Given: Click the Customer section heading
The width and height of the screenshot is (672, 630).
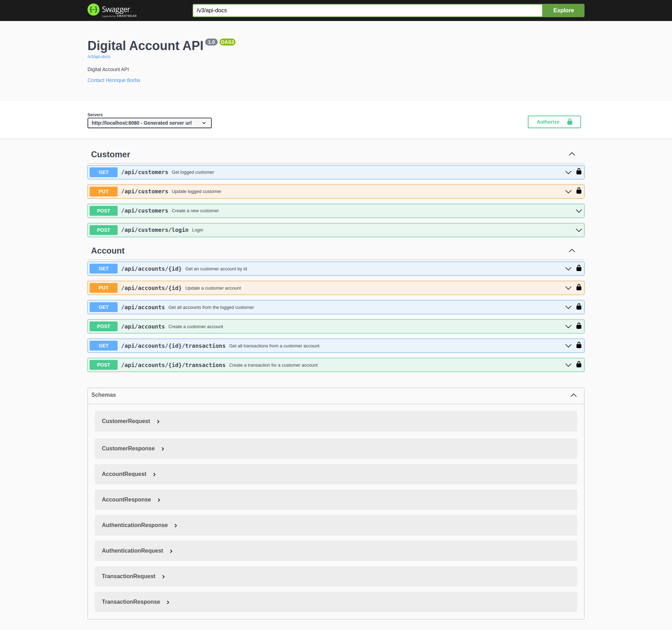Looking at the screenshot, I should pos(111,154).
